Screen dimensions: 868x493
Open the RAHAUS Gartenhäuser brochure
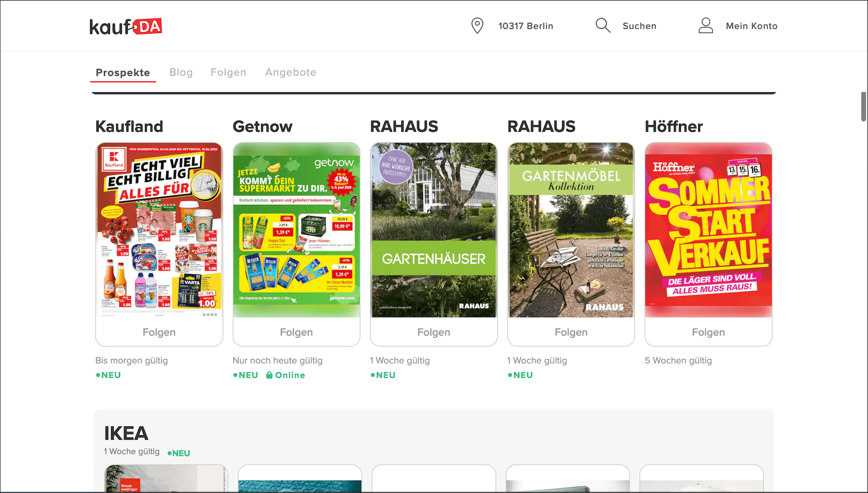click(x=434, y=230)
